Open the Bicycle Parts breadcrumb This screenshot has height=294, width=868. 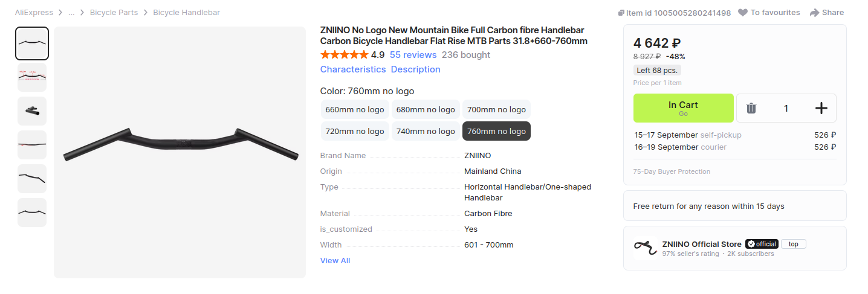pyautogui.click(x=114, y=13)
